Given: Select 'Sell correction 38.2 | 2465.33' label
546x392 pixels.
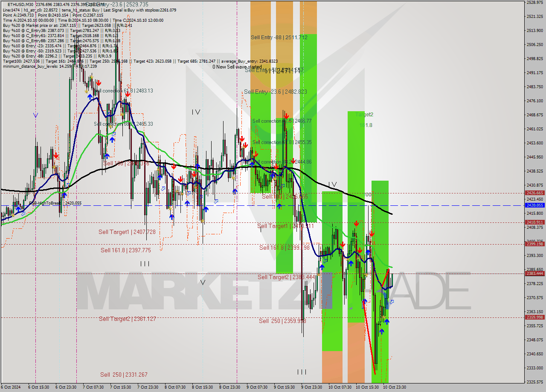Looking at the screenshot, I should tap(123, 124).
